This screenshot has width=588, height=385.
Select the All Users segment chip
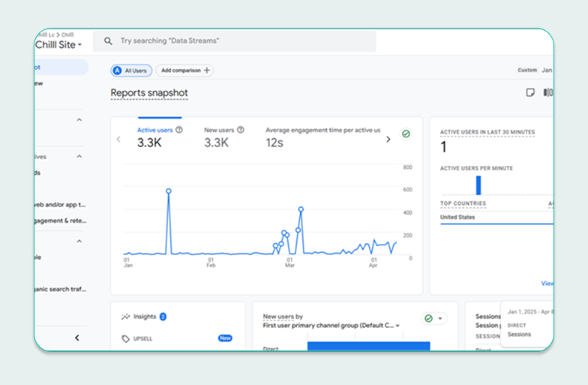(x=132, y=71)
